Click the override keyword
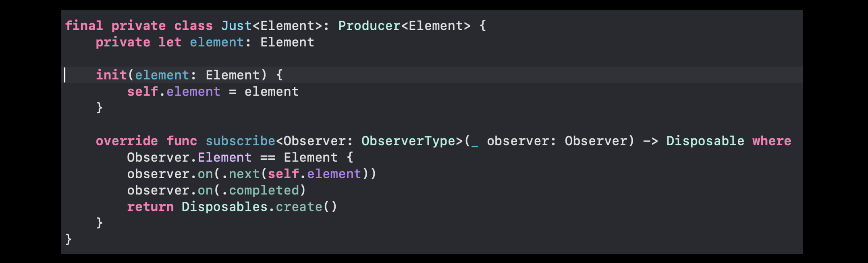The width and height of the screenshot is (868, 263). (x=127, y=141)
